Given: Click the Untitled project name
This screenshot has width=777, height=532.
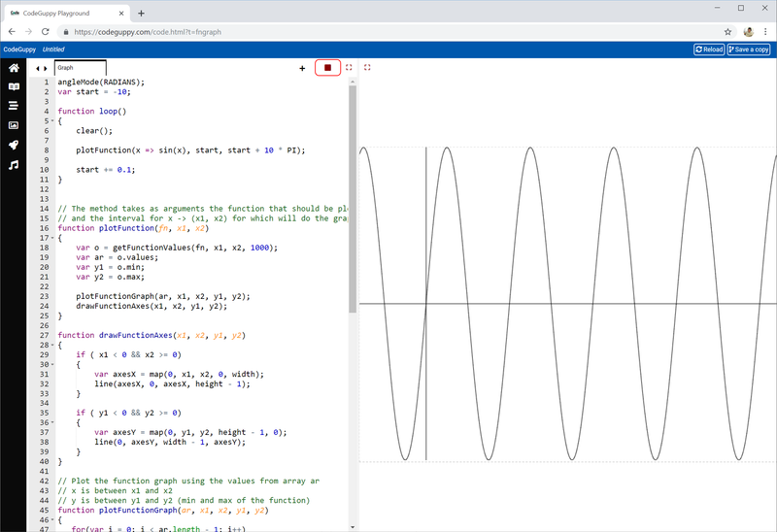Looking at the screenshot, I should [53, 50].
